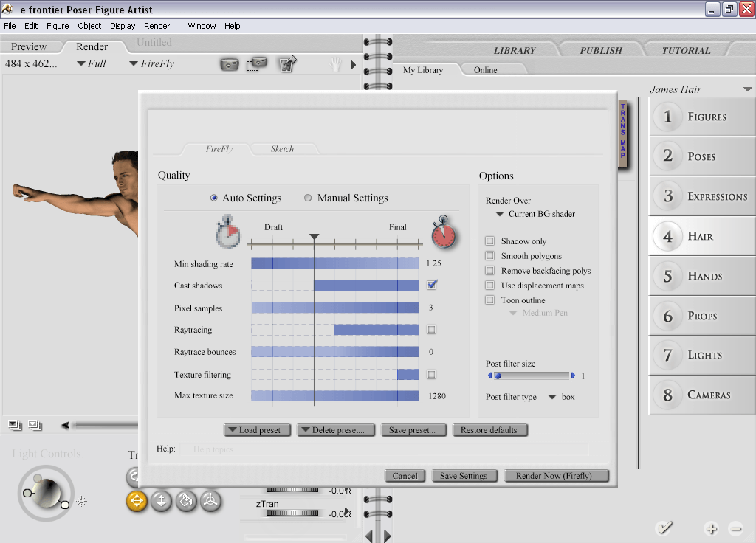
Task: Switch to the Preview tab
Action: 29,46
